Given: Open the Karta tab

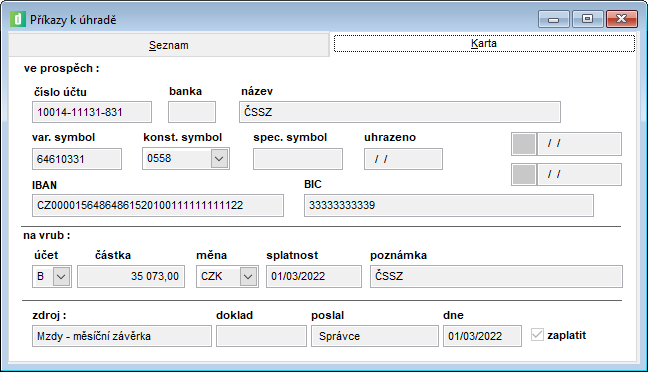Looking at the screenshot, I should (484, 43).
